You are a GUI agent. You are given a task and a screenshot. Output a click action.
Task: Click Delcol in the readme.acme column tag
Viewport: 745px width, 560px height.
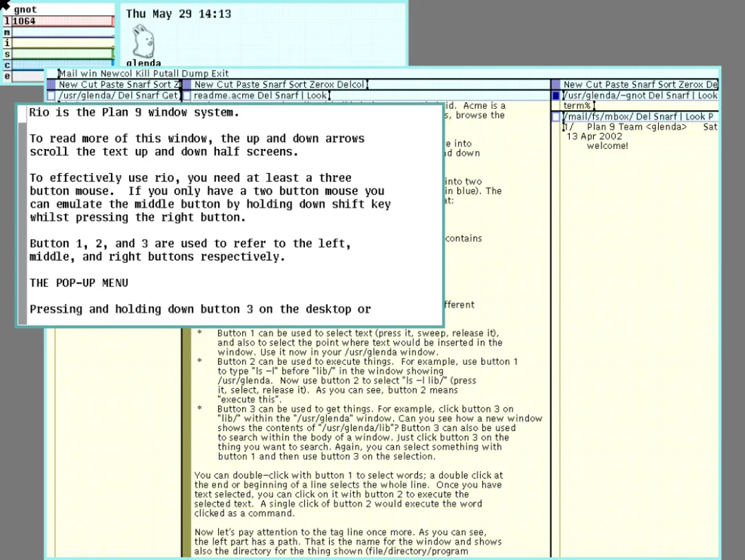point(350,85)
